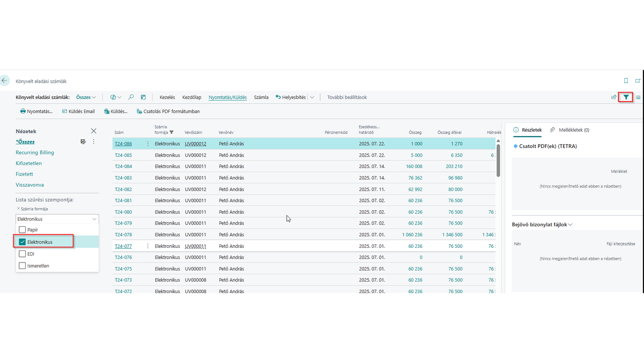Open page in new window icon

pyautogui.click(x=638, y=80)
